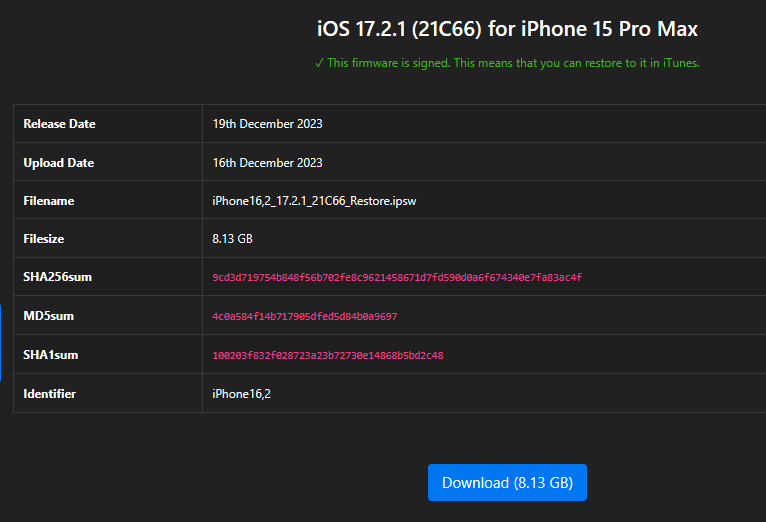The height and width of the screenshot is (522, 766).
Task: Click the MD5sum row label
Action: [48, 316]
